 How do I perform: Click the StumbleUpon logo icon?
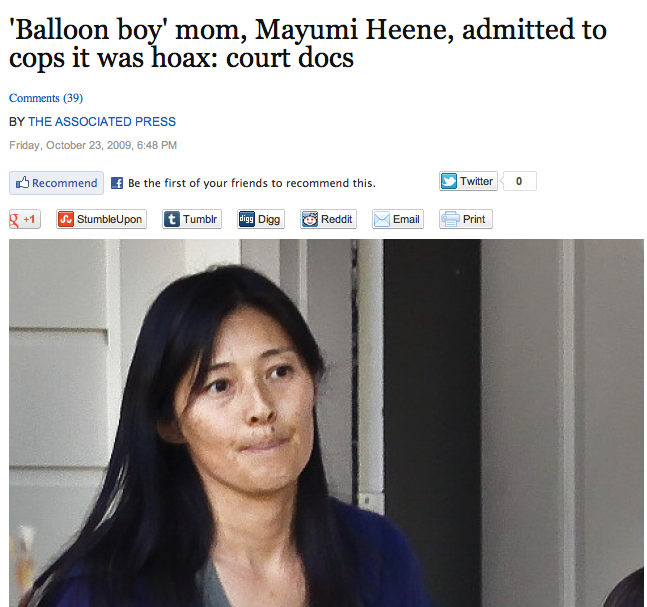pos(66,219)
